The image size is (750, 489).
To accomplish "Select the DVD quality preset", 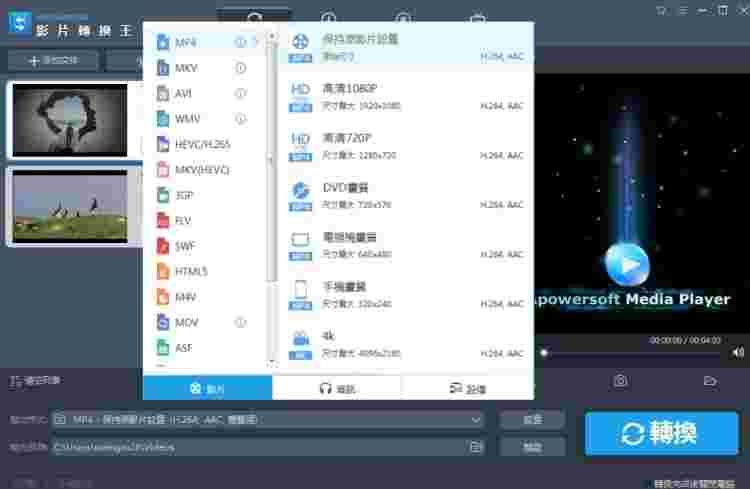I will click(407, 195).
